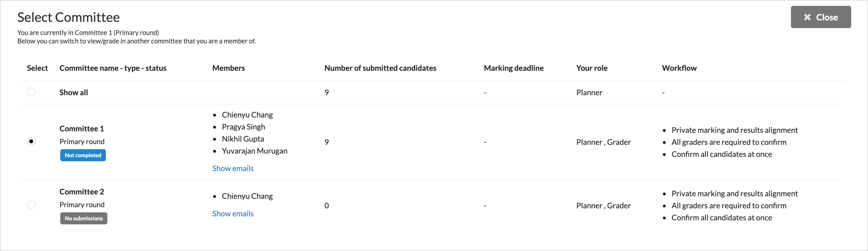Image resolution: width=868 pixels, height=251 pixels.
Task: Show emails for Committee 2 members
Action: [233, 213]
